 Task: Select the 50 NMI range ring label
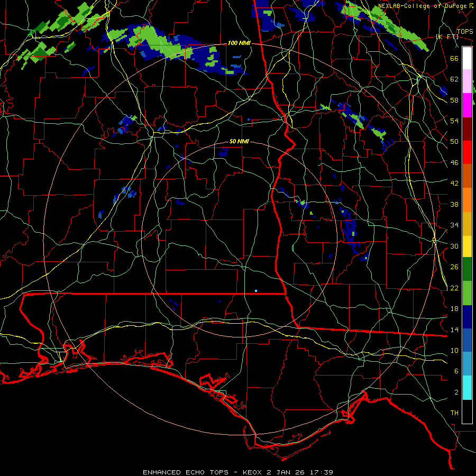[x=239, y=141]
